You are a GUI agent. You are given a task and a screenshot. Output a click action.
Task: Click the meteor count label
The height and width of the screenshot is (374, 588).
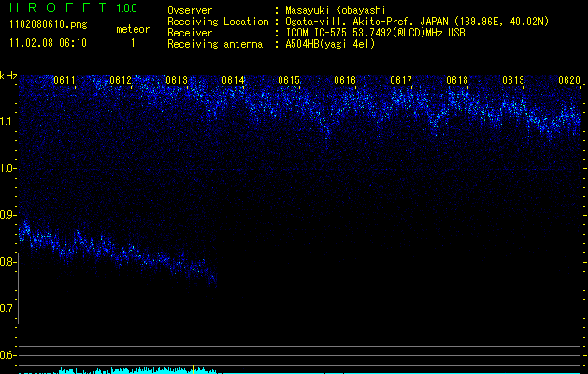(x=132, y=29)
